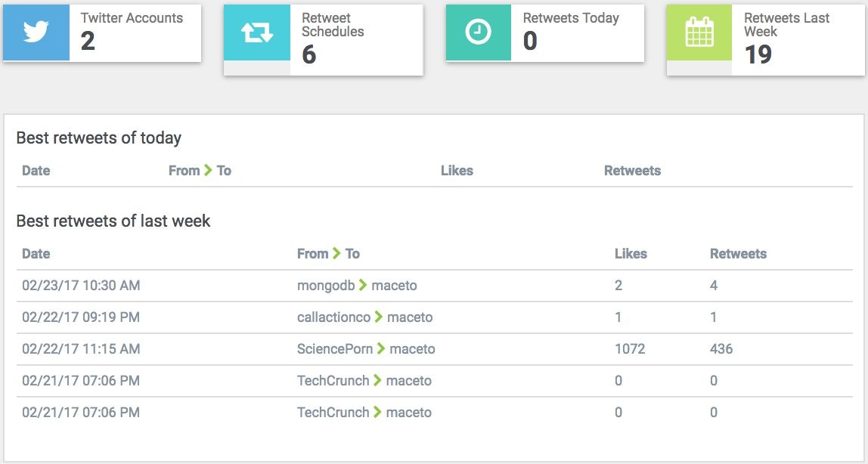Click the Likes header in last week table
The height and width of the screenshot is (464, 868).
coord(631,254)
